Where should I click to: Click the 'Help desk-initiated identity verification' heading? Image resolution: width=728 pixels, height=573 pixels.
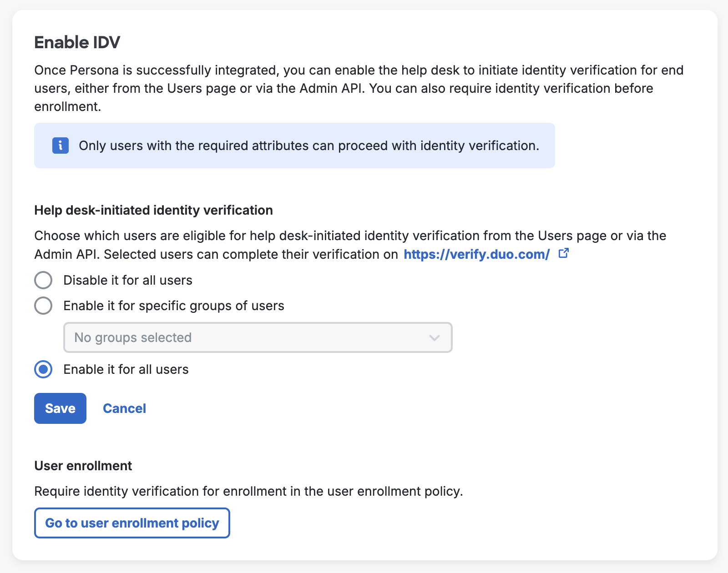pos(153,210)
